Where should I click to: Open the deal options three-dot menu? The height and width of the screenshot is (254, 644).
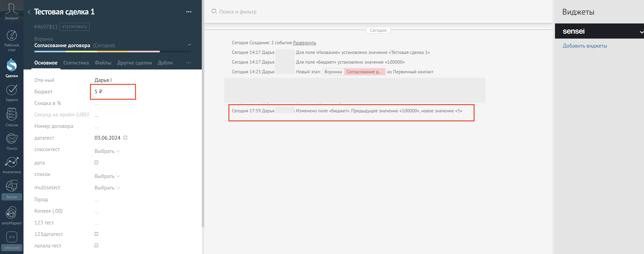pos(189,12)
